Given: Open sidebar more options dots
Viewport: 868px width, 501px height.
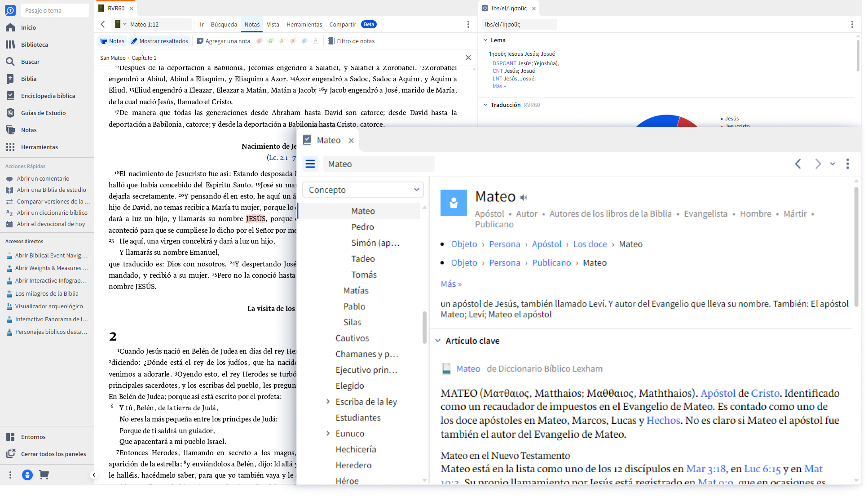Looking at the screenshot, I should (x=10, y=474).
